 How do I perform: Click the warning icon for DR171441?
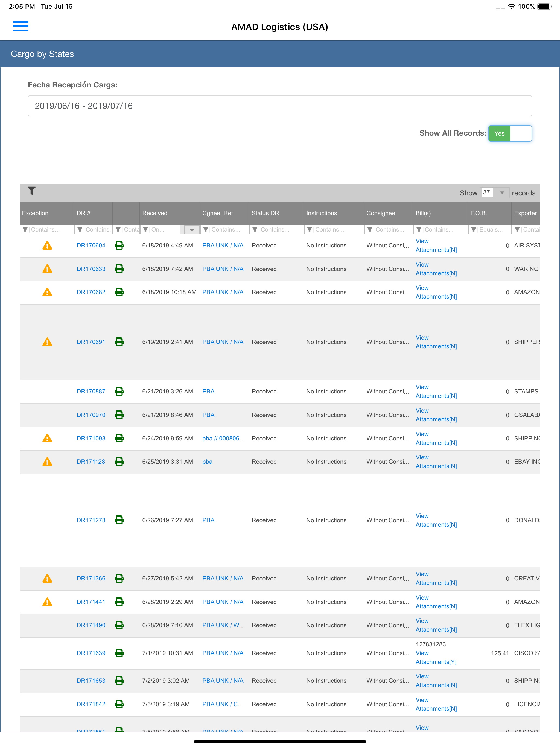[x=47, y=602]
